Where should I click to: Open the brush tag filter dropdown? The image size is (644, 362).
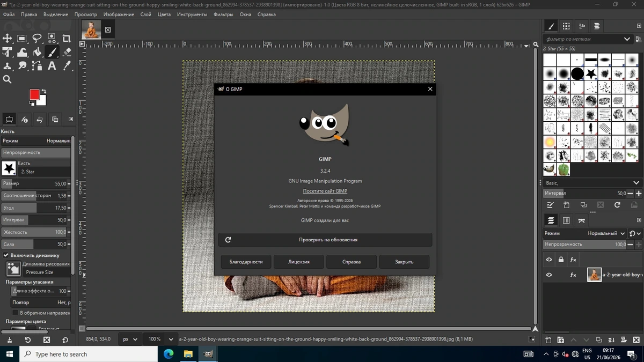[x=627, y=39]
